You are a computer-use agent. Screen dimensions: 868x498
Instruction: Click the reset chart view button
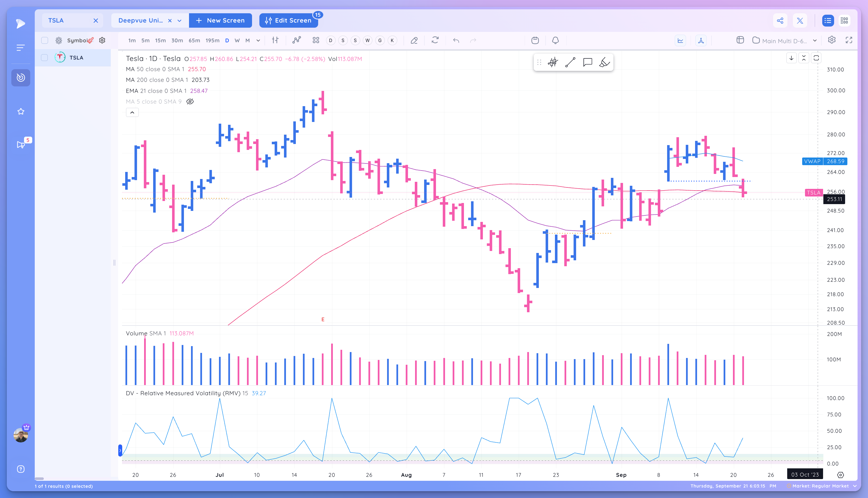pos(816,58)
